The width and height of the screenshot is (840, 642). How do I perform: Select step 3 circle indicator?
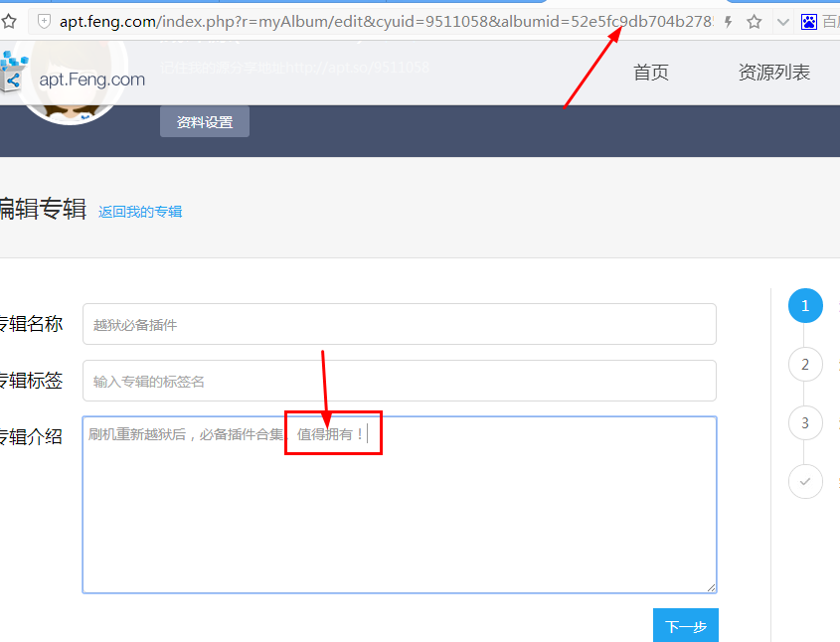[805, 423]
